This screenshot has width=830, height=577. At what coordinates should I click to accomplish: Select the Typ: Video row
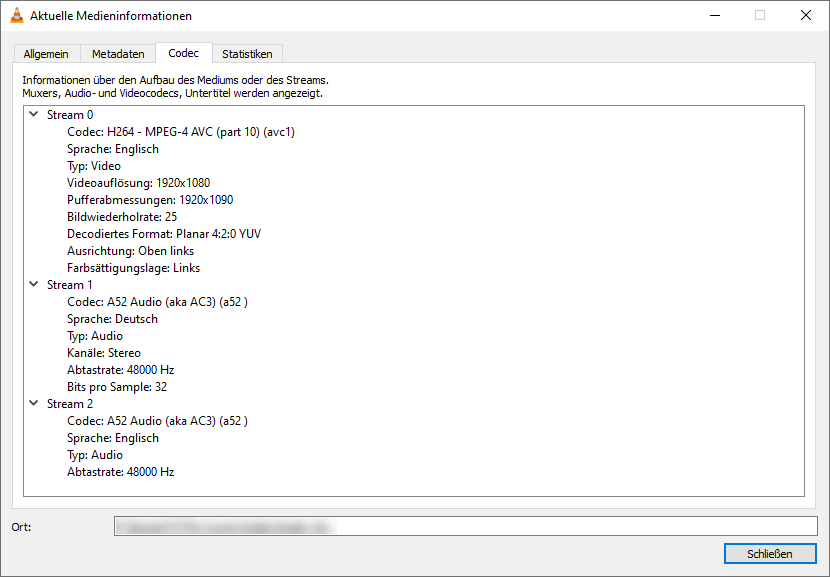click(94, 166)
